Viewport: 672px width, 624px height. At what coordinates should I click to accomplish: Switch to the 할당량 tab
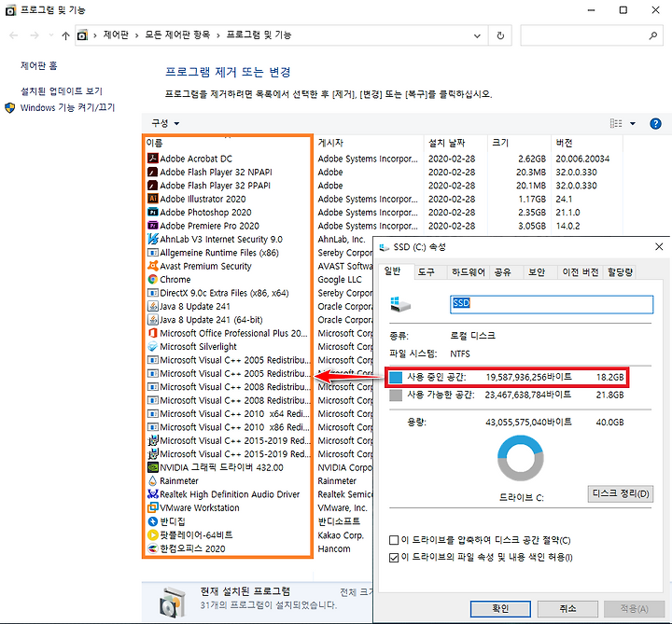(x=620, y=272)
